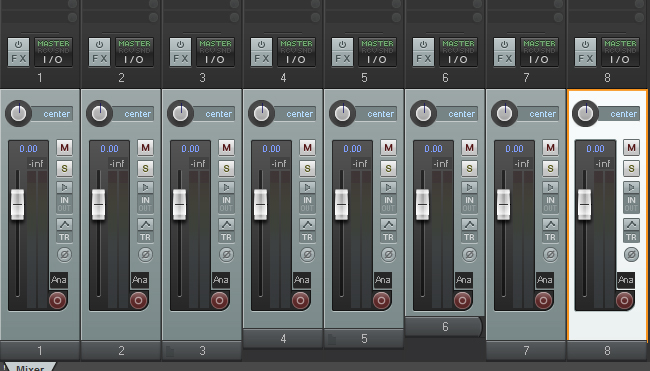Image resolution: width=650 pixels, height=371 pixels.
Task: Open IN OUT input menu on track 4
Action: point(307,204)
